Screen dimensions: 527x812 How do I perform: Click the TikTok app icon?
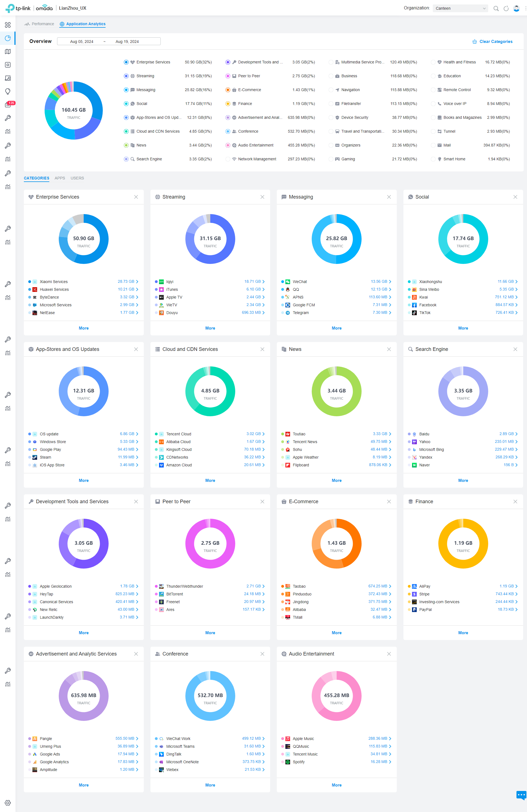(414, 313)
